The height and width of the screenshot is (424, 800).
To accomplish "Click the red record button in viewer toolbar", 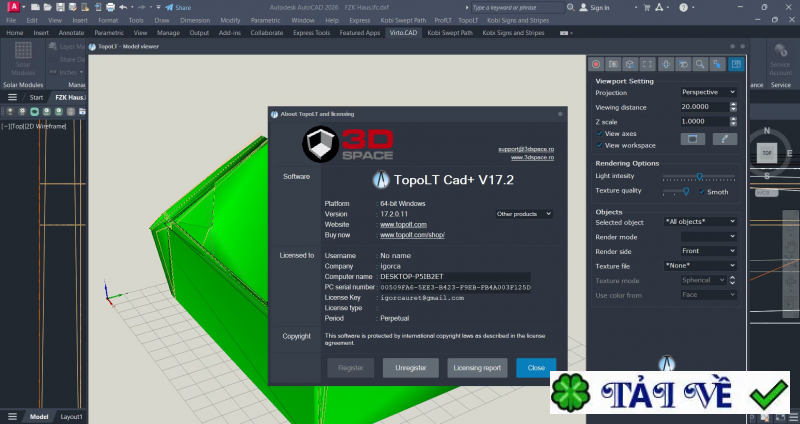I will tap(596, 64).
